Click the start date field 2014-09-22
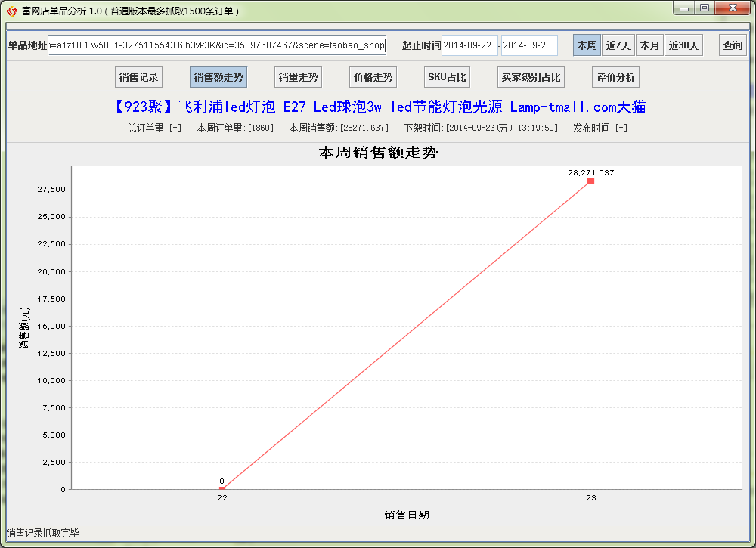Viewport: 756px width, 548px height. [x=469, y=45]
